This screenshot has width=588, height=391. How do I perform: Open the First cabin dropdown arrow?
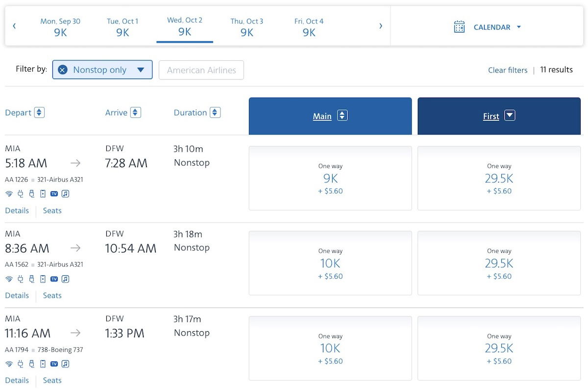point(510,116)
